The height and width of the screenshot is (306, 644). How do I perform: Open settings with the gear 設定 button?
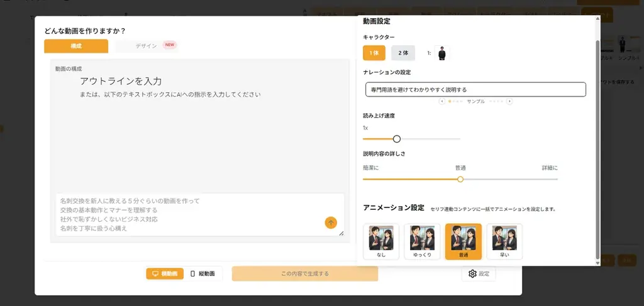pos(478,274)
